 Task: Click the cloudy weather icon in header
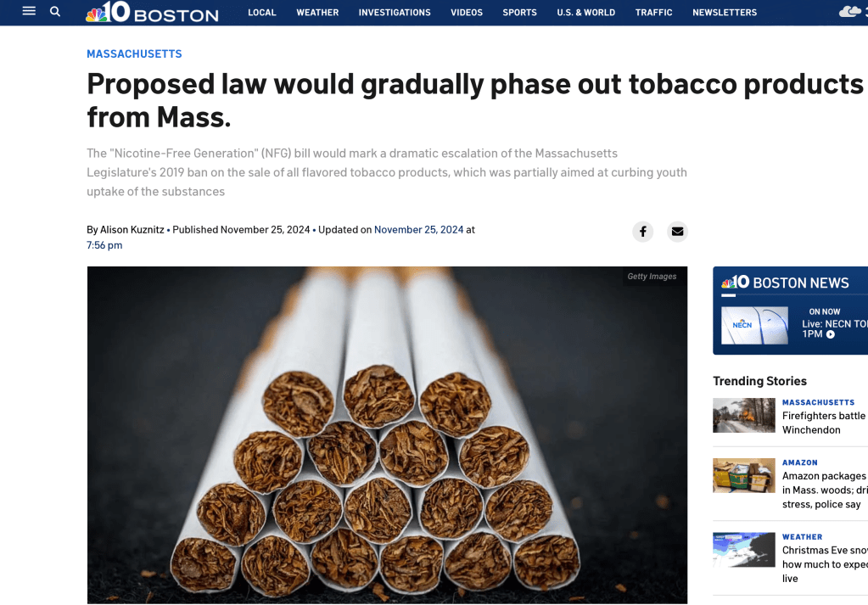point(849,12)
